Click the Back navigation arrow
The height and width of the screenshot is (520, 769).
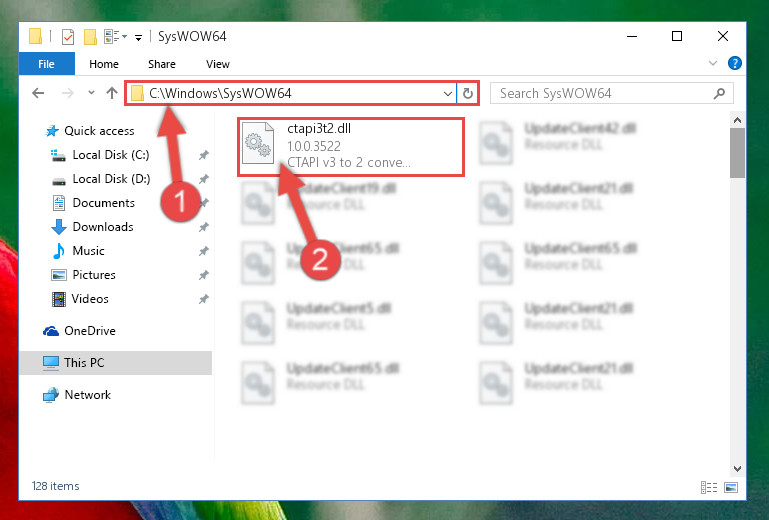pyautogui.click(x=38, y=93)
